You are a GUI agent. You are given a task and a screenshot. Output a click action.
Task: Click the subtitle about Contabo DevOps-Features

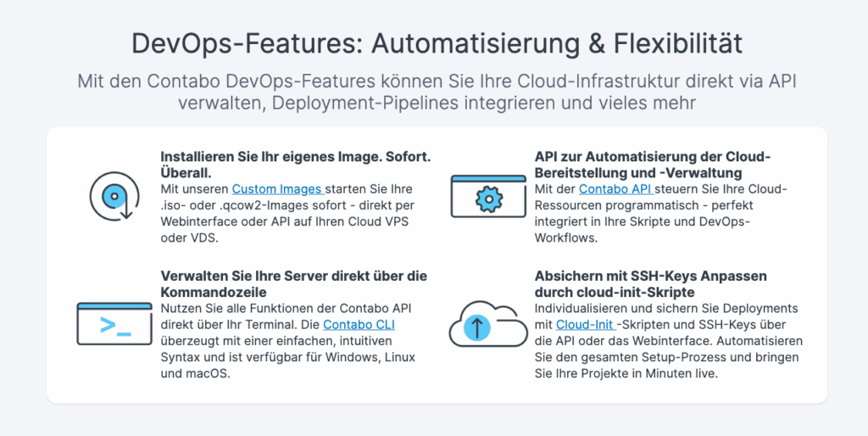437,92
